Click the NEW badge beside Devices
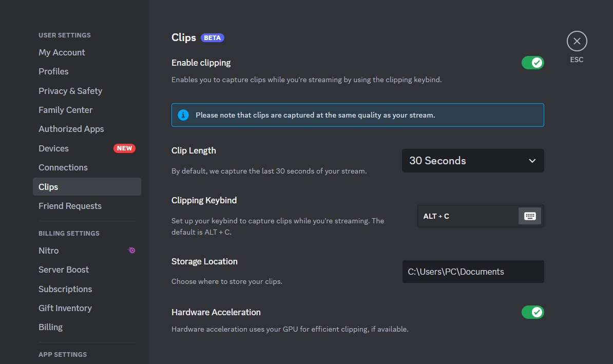Image resolution: width=613 pixels, height=364 pixels. (124, 148)
